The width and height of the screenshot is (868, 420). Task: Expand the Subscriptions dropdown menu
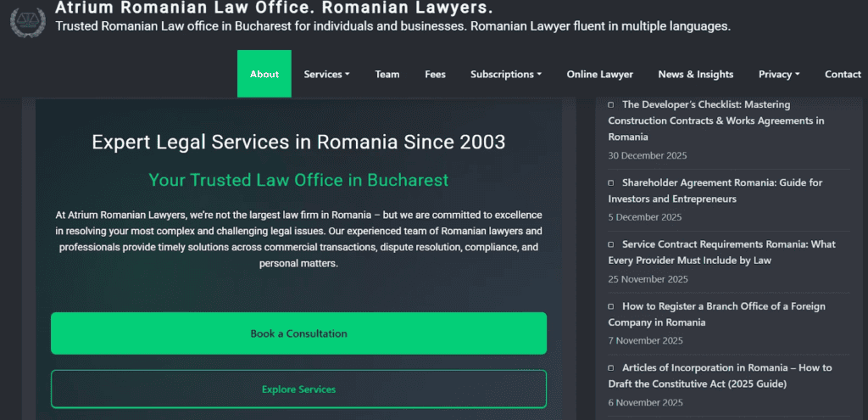(x=506, y=75)
